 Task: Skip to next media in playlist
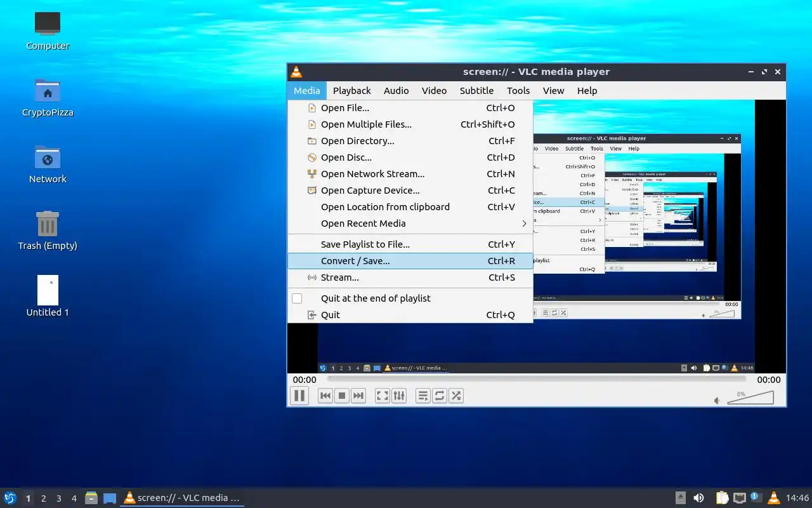tap(358, 396)
